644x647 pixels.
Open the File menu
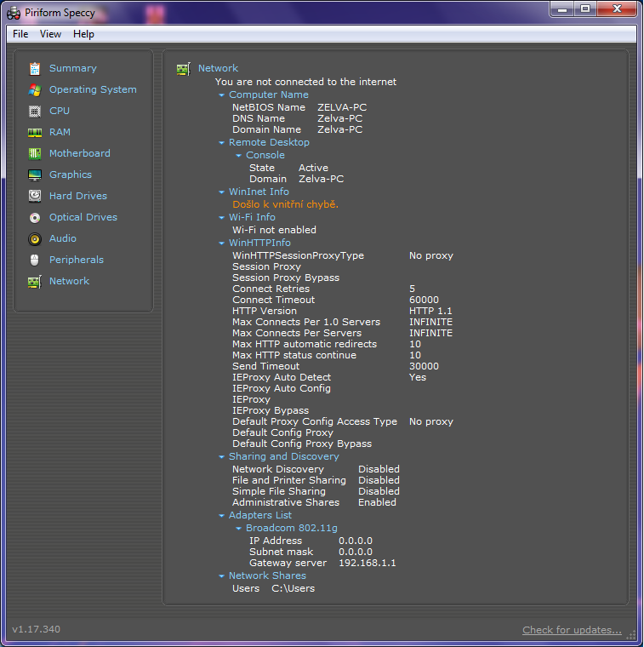[x=20, y=34]
